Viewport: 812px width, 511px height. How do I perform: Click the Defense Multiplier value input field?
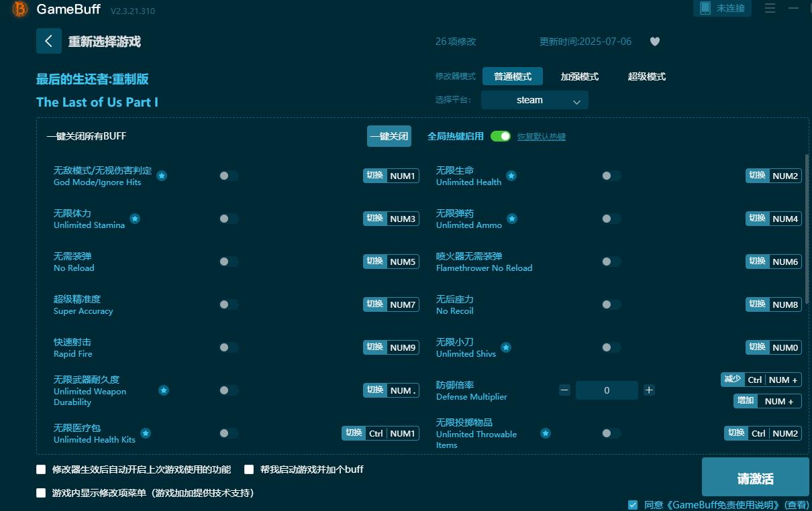[x=607, y=390]
